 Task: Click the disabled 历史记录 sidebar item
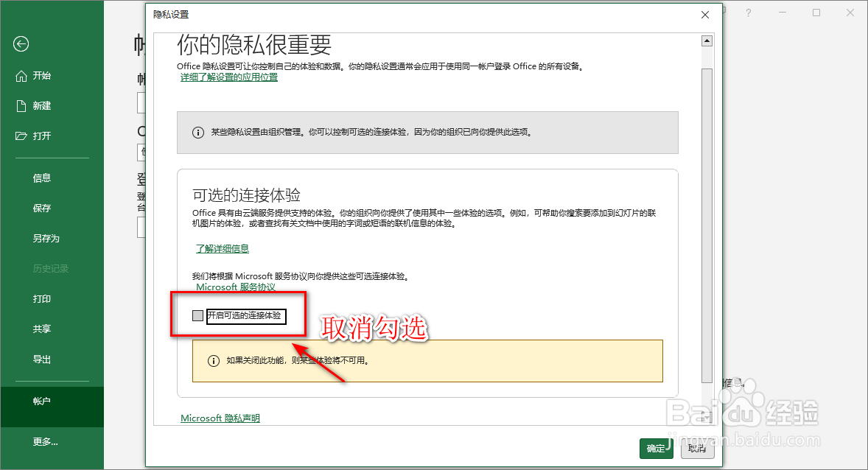(52, 268)
